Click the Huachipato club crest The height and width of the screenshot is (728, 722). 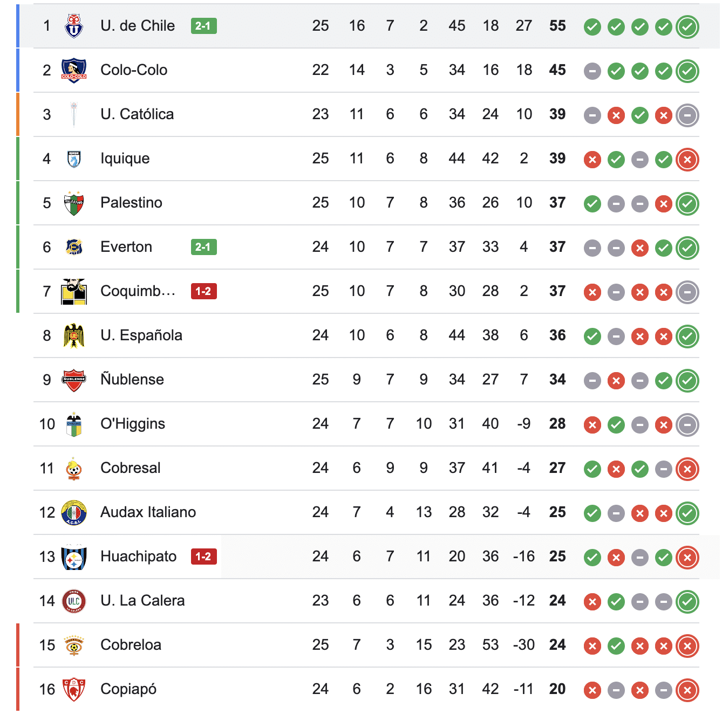(74, 557)
